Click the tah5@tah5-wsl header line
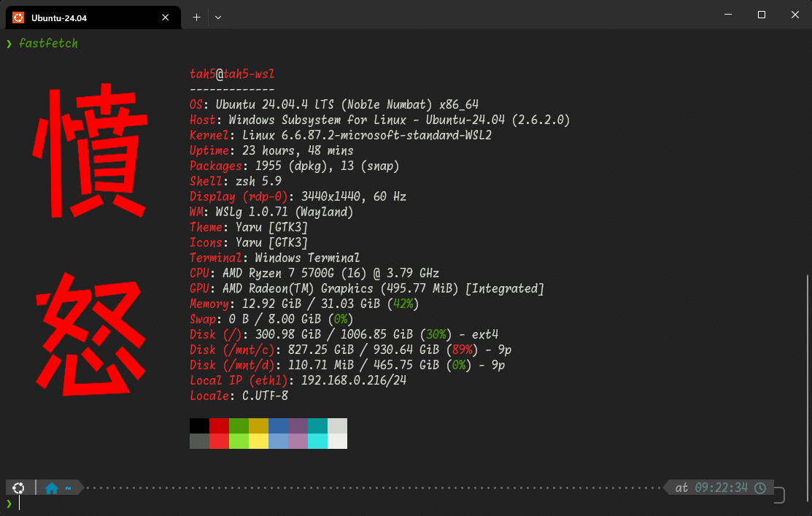 [232, 74]
